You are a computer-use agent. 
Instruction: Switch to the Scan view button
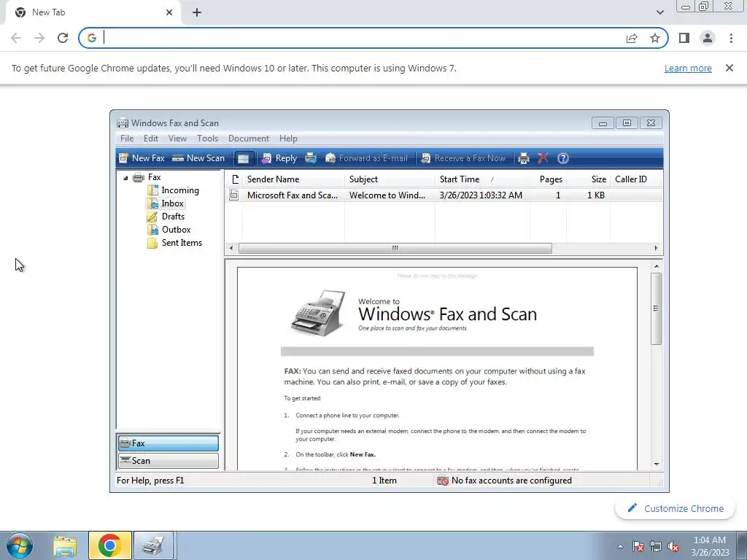coord(169,461)
